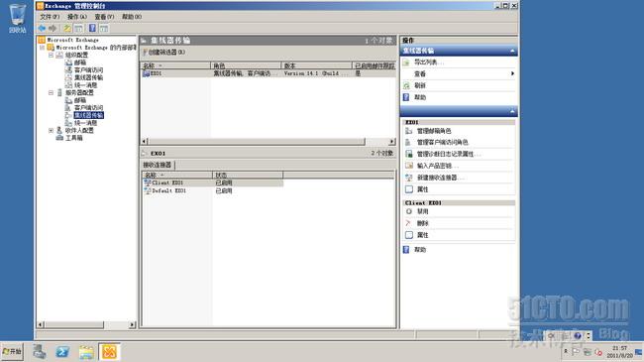Click the Forward arrow in the toolbar
Image resolution: width=644 pixels, height=362 pixels.
coord(53,28)
